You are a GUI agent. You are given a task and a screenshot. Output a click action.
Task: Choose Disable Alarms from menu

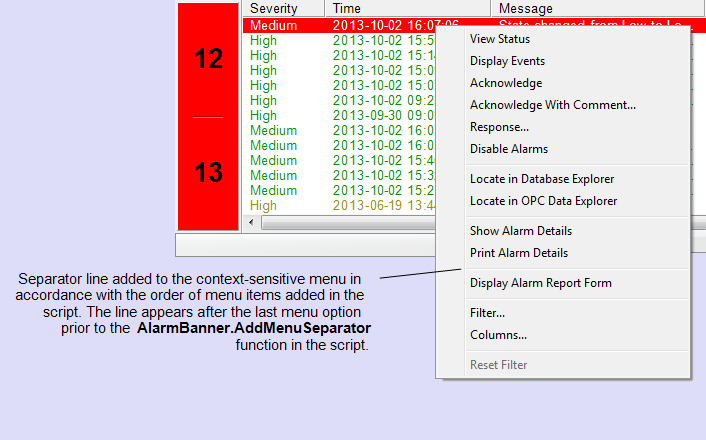[x=509, y=149]
